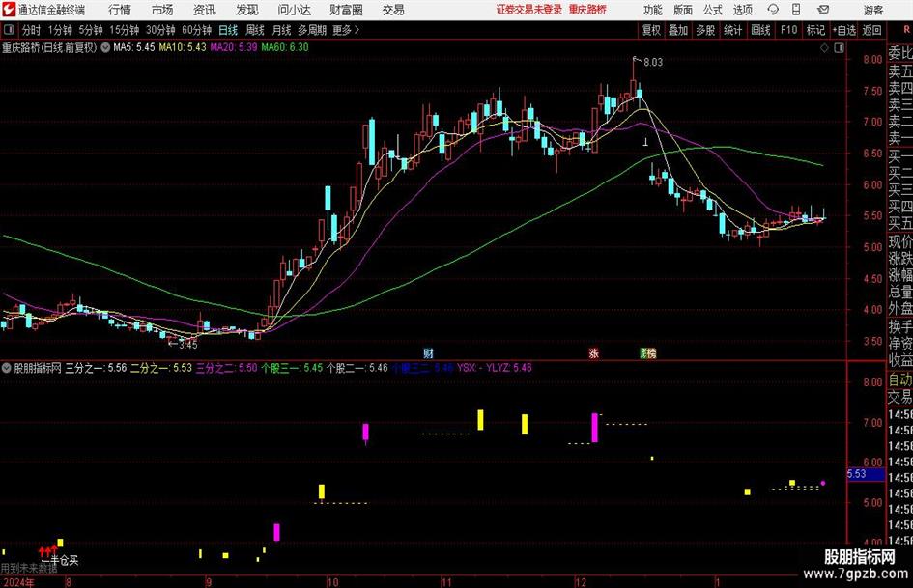Switch to 1分钟 period tab

point(59,30)
